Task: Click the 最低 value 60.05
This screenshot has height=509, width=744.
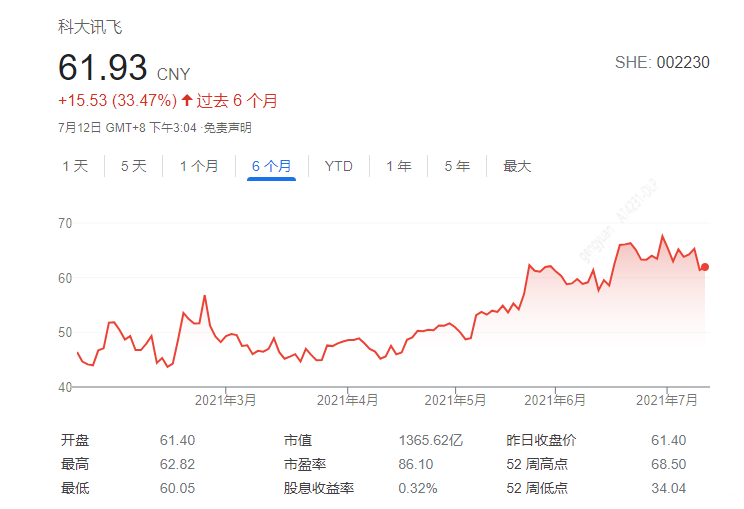Action: [177, 488]
